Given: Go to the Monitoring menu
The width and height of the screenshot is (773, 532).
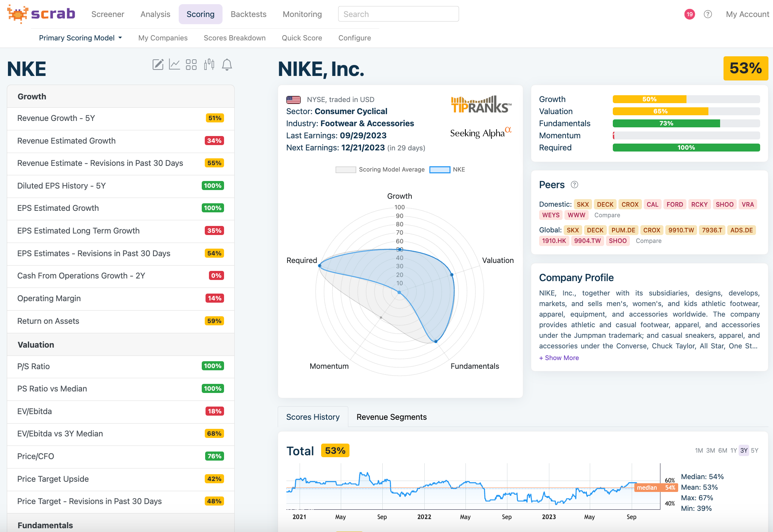Looking at the screenshot, I should coord(302,14).
